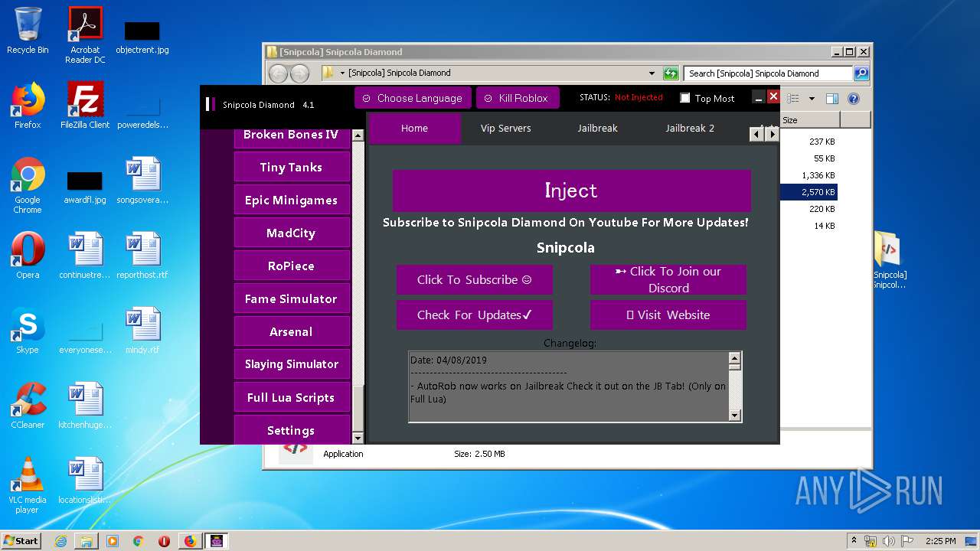The width and height of the screenshot is (980, 551).
Task: Toggle Explorer preview pane icon
Action: click(x=832, y=99)
